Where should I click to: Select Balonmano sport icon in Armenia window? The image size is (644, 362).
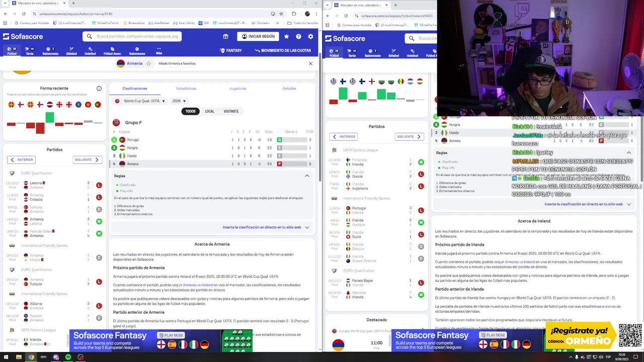(x=137, y=51)
